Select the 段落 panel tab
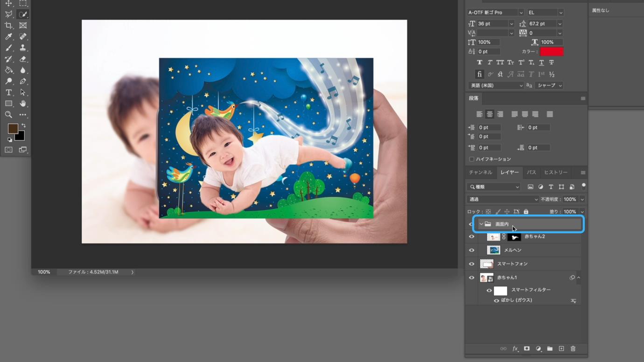The width and height of the screenshot is (644, 362). pos(474,98)
